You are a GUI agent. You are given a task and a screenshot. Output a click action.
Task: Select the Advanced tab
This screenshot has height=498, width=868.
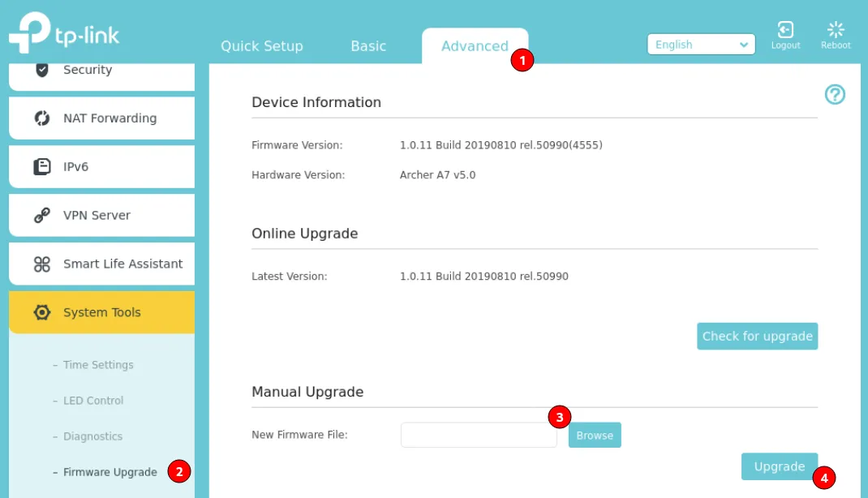[x=475, y=46]
